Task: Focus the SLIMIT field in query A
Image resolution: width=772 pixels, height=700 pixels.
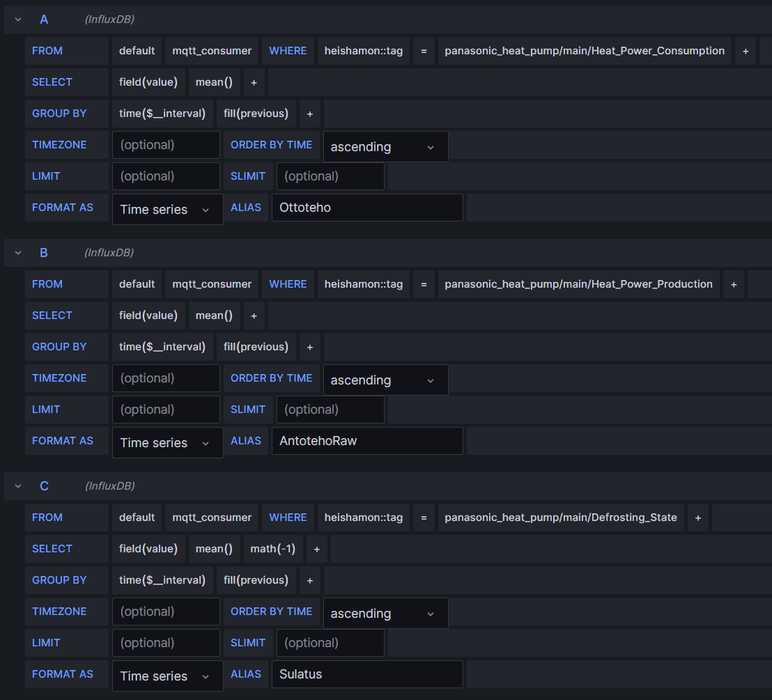Action: coord(330,176)
